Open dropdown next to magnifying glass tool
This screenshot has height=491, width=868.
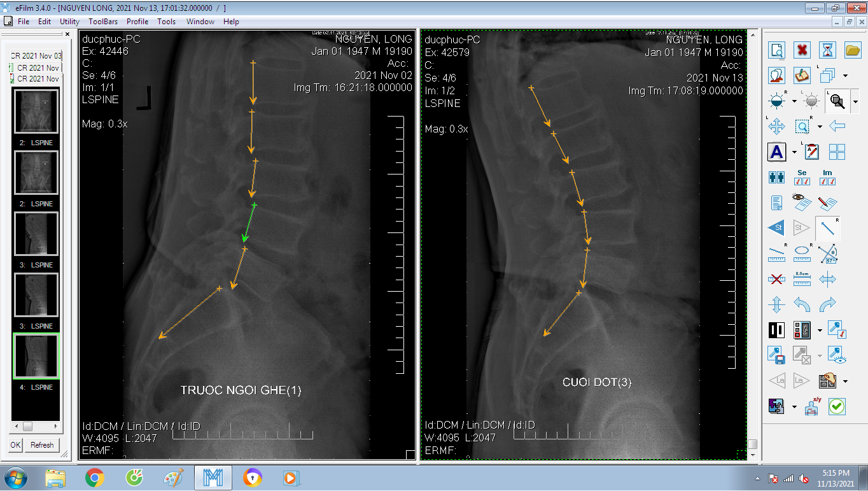point(855,101)
